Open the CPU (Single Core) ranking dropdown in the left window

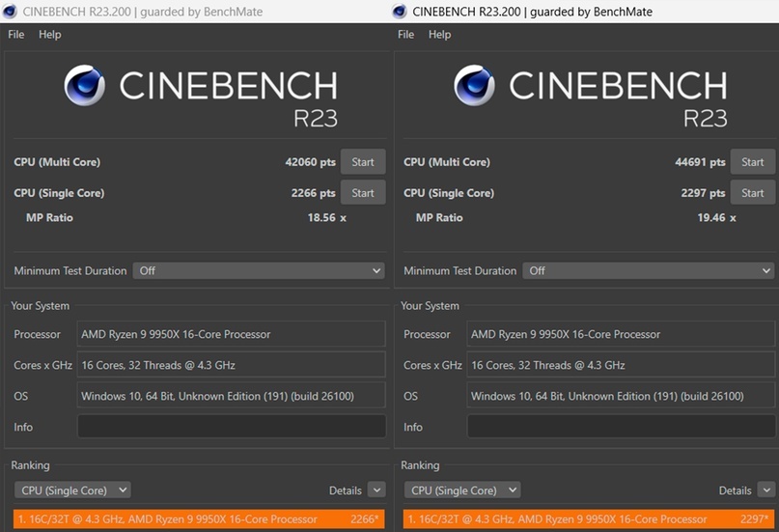72,490
